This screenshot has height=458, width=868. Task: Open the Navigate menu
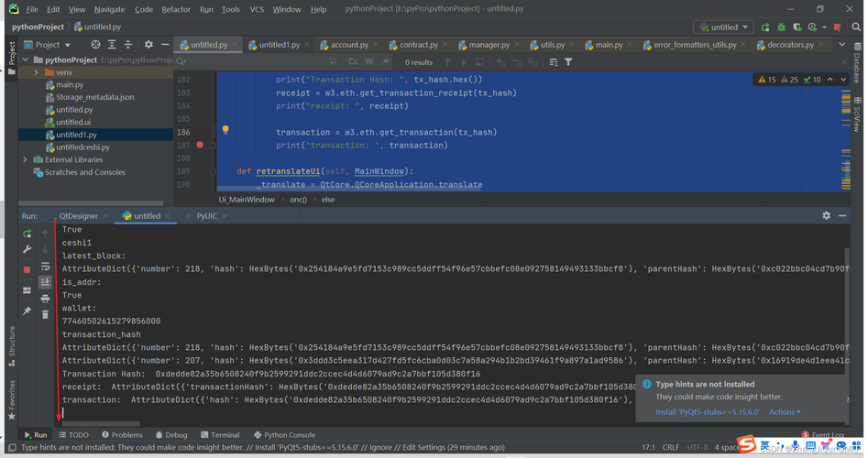coord(109,9)
